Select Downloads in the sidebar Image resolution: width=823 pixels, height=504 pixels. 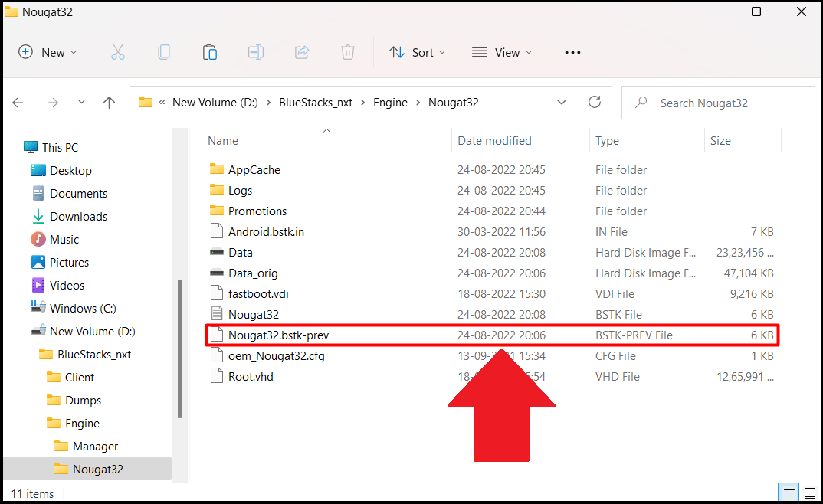click(77, 216)
